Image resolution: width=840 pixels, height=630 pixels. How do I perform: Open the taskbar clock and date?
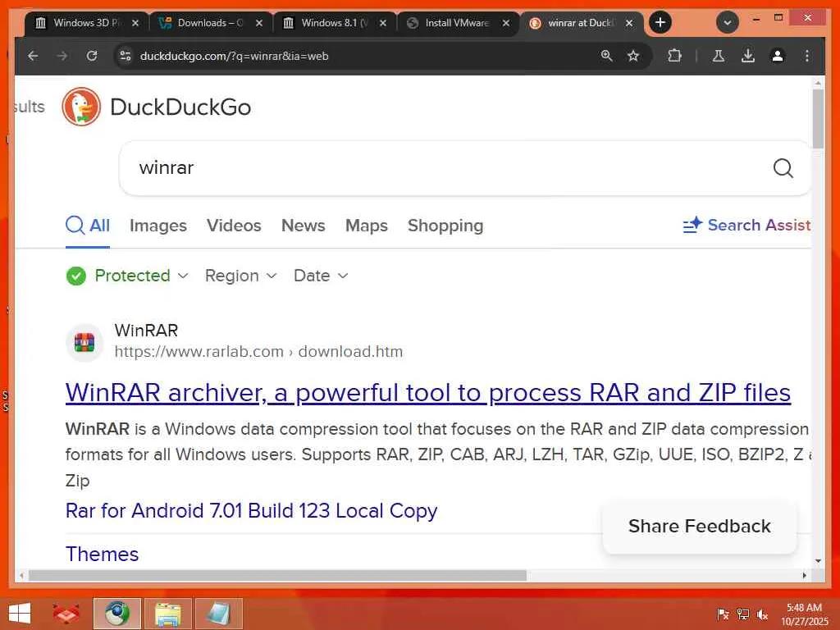[x=804, y=614]
